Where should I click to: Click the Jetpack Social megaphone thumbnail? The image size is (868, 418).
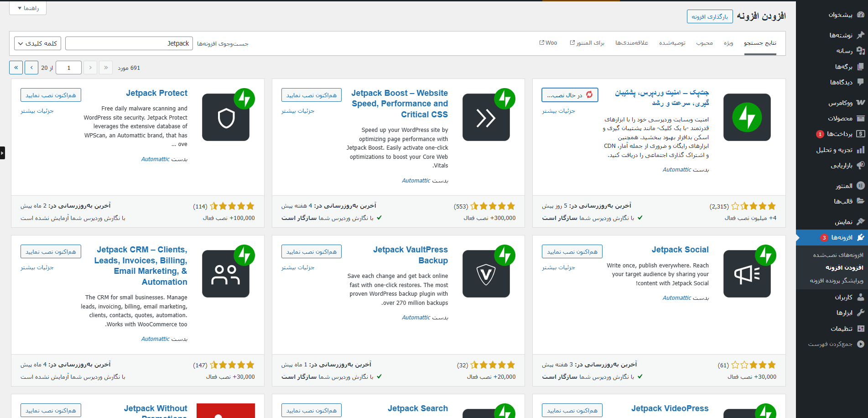coord(747,274)
